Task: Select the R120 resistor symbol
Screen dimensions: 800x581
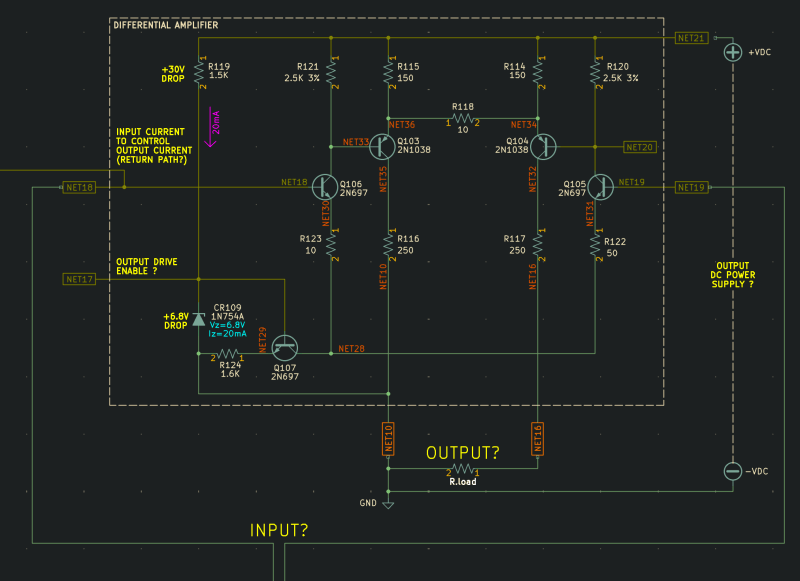Action: (x=595, y=72)
